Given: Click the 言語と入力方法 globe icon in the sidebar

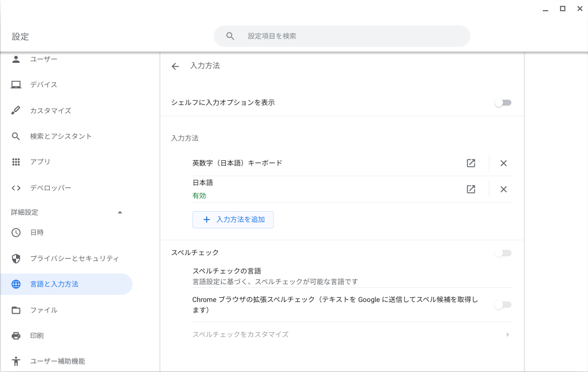Looking at the screenshot, I should tap(16, 284).
